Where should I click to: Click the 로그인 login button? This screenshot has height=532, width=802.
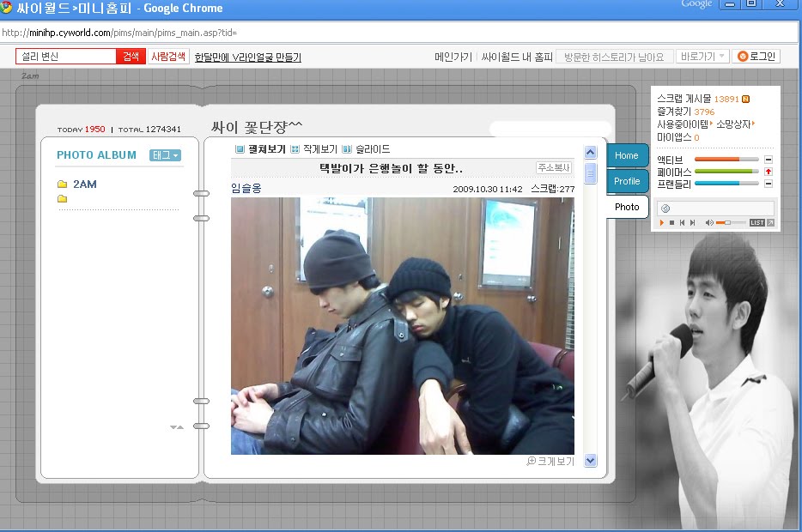tap(756, 57)
